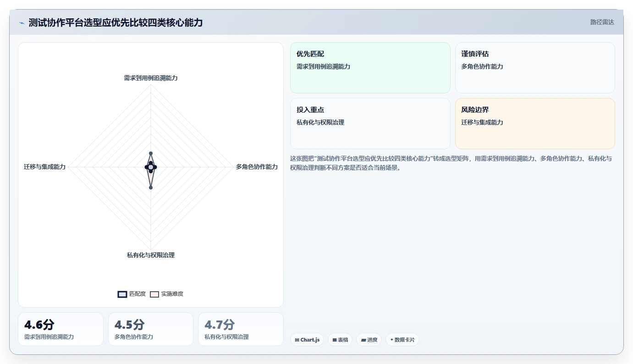The width and height of the screenshot is (633, 364).
Task: Click the lightning icon beside the page title
Action: 22,23
